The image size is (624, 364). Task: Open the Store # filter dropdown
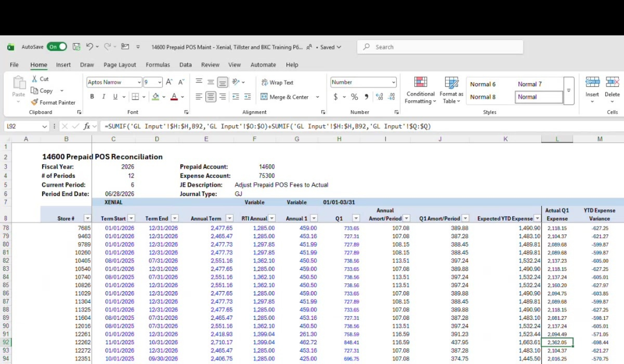(88, 218)
